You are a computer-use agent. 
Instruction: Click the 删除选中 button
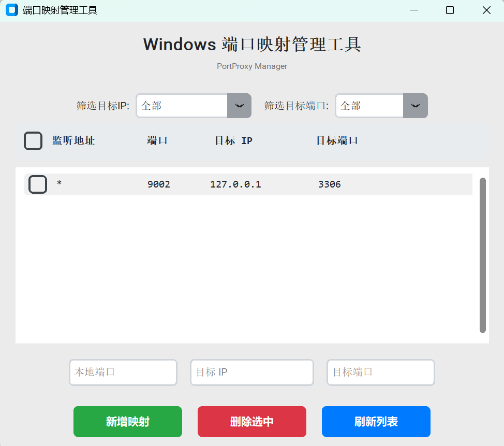click(x=251, y=421)
